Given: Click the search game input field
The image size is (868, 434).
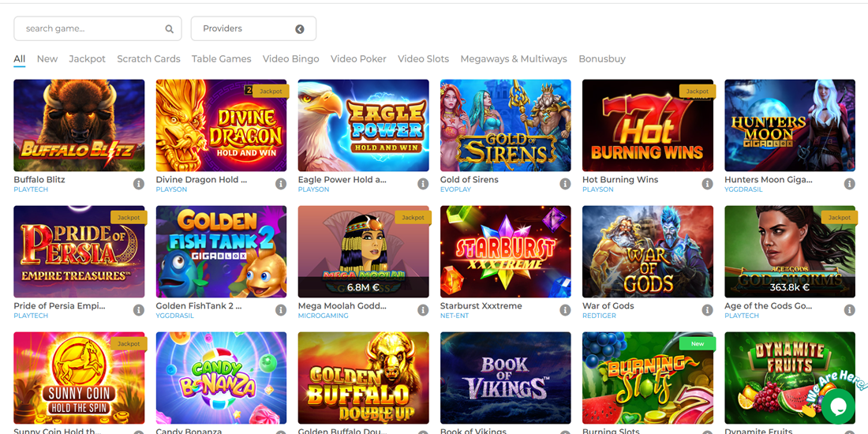Looking at the screenshot, I should coord(91,29).
